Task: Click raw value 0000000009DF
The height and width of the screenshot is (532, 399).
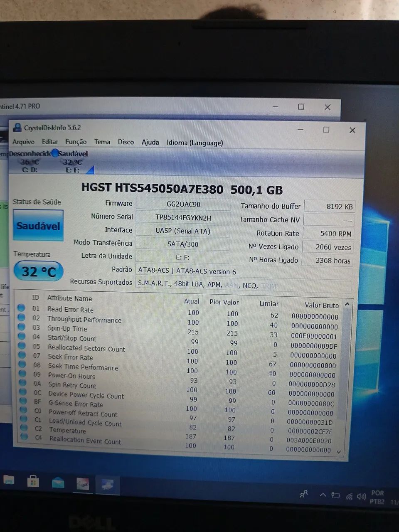Action: tap(314, 346)
